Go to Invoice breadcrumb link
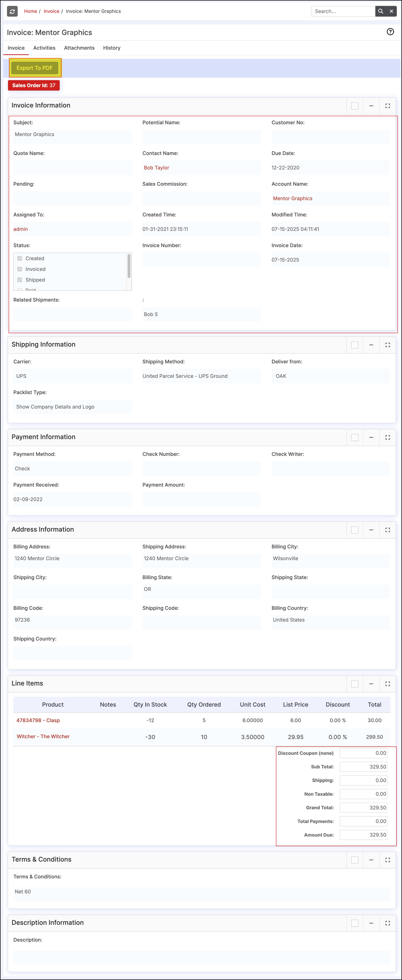The image size is (402, 980). 51,11
